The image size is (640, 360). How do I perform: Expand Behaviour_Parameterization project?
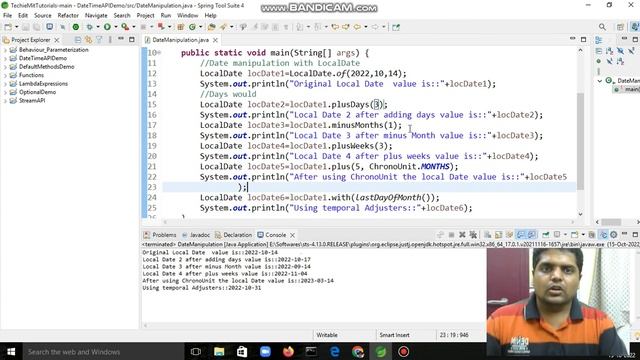click(5, 50)
